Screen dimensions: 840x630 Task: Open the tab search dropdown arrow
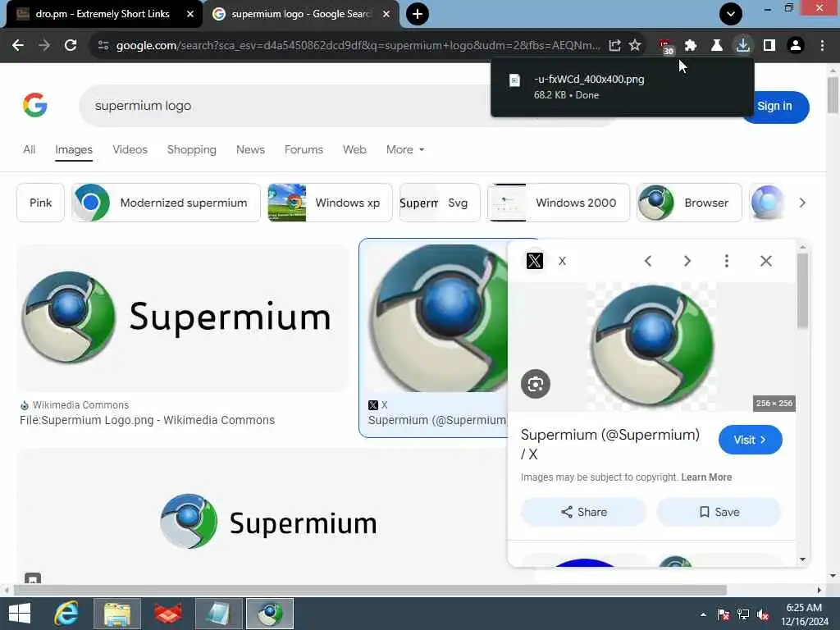(x=731, y=14)
